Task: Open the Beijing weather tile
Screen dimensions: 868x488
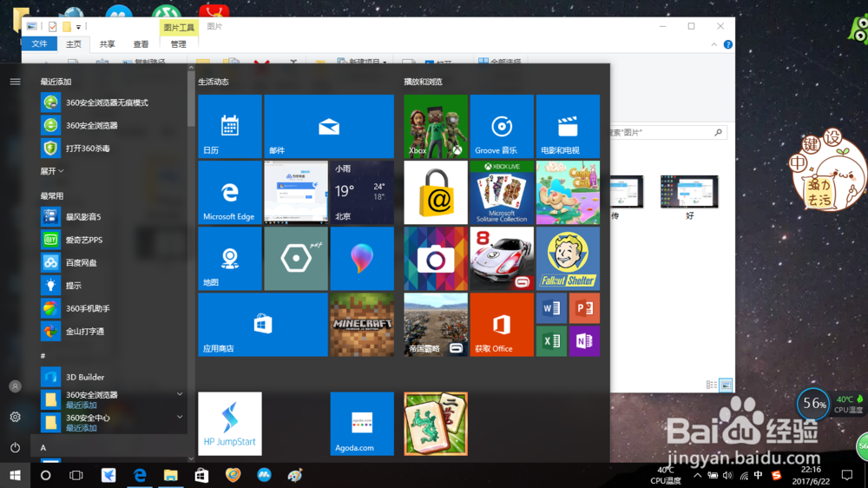Action: pyautogui.click(x=362, y=192)
